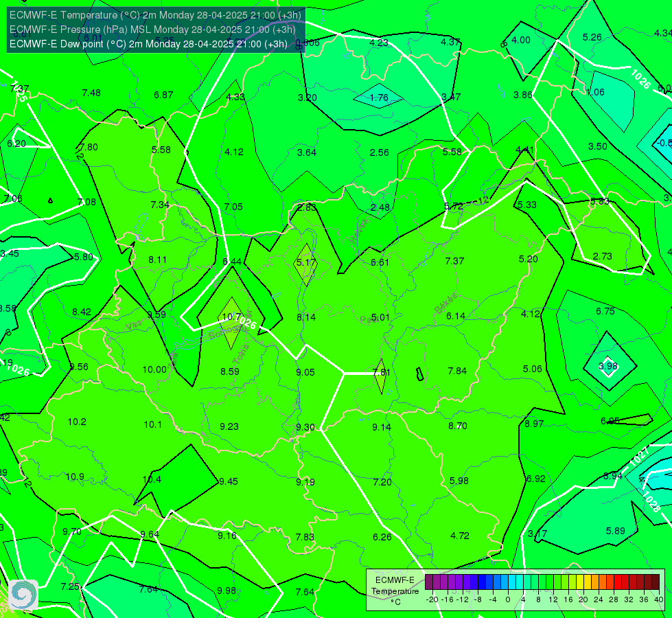This screenshot has width=672, height=618.
Task: Click the dark red swatch above 40
Action: point(656,582)
